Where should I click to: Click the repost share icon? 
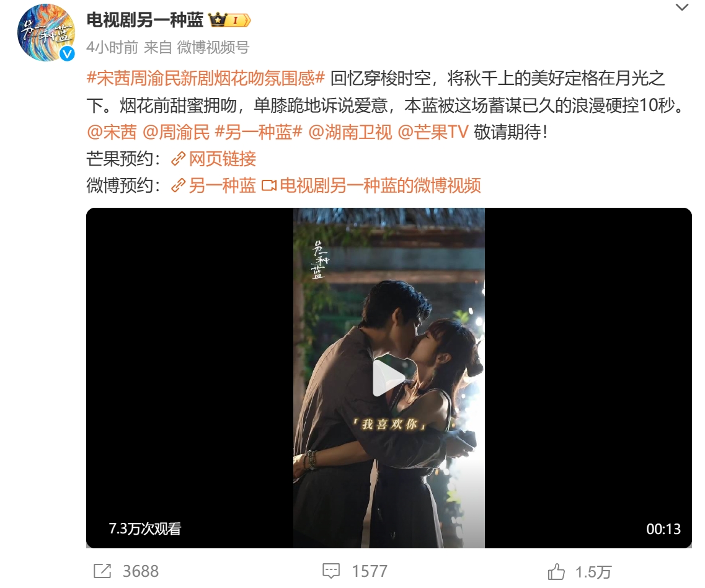click(102, 571)
